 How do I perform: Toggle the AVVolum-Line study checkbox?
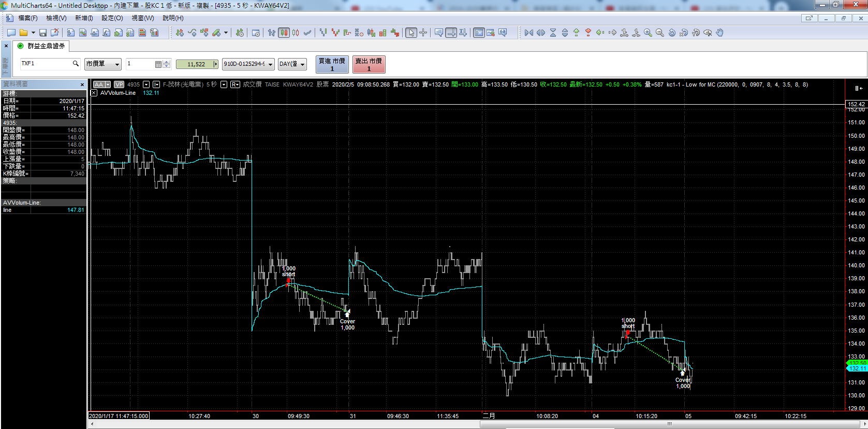click(94, 93)
